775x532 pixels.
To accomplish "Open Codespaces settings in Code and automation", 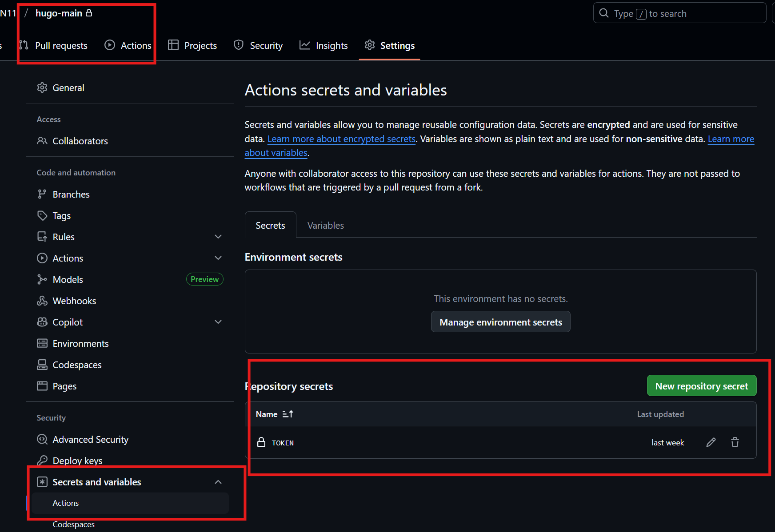I will (x=130, y=365).
